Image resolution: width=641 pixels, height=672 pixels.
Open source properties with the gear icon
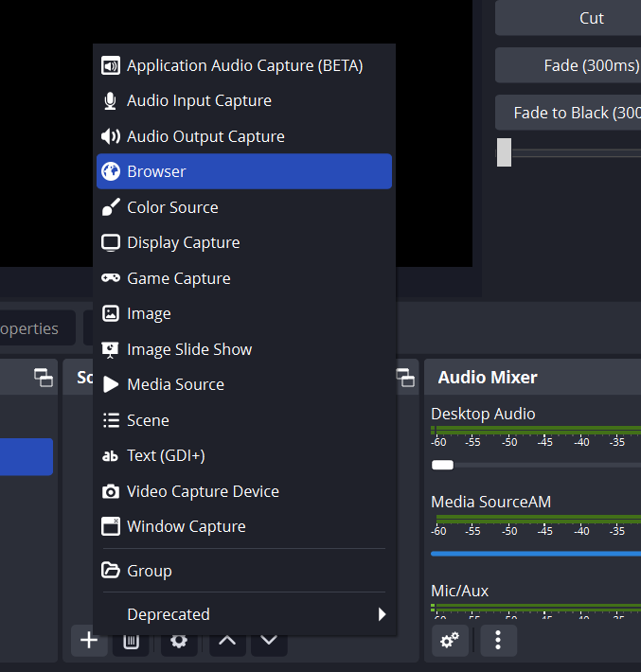(179, 643)
